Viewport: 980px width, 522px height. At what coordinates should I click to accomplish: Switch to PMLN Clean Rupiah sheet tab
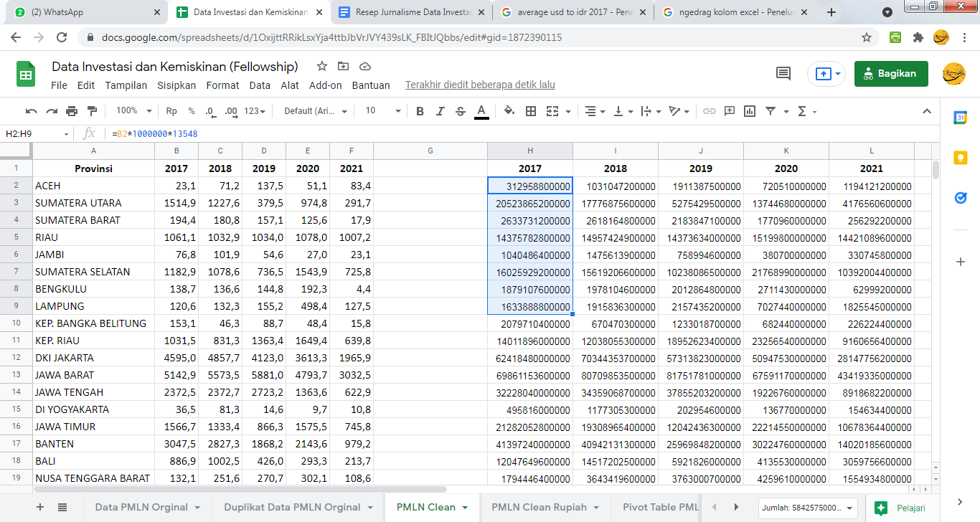pyautogui.click(x=539, y=507)
